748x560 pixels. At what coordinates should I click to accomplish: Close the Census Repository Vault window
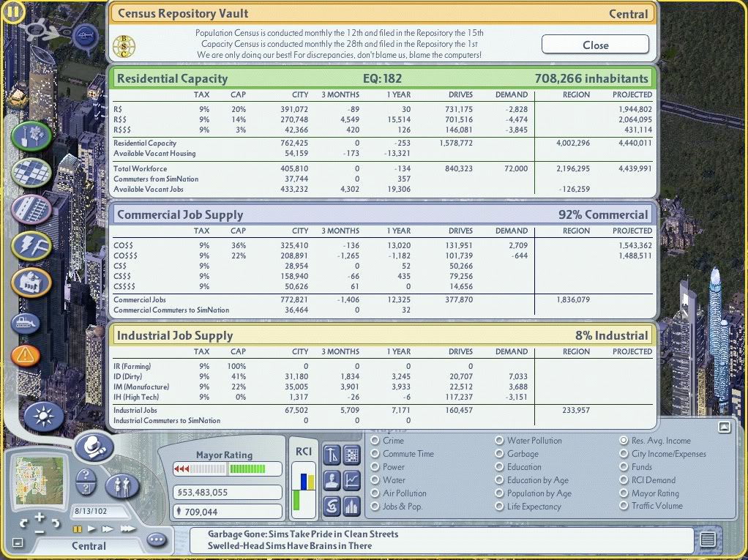[595, 45]
